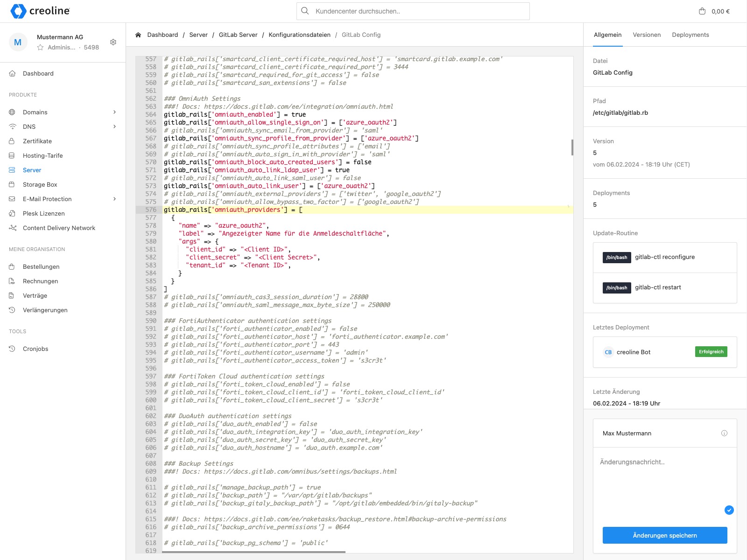
Task: Expand the DNS submenu chevron
Action: point(114,126)
